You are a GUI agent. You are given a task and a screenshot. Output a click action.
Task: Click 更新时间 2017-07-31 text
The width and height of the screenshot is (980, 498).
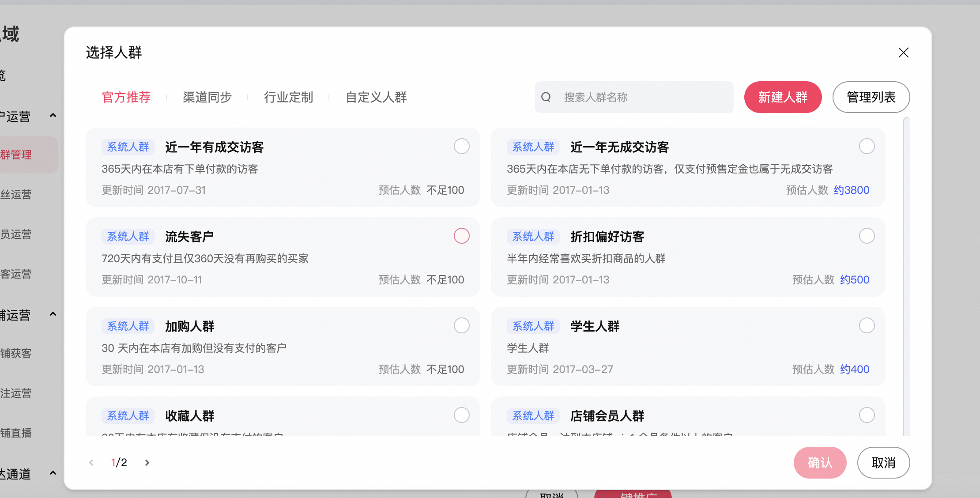[154, 190]
